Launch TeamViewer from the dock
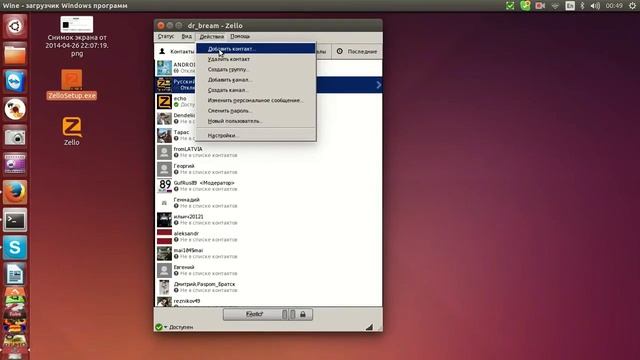This screenshot has height=360, width=640. (15, 81)
